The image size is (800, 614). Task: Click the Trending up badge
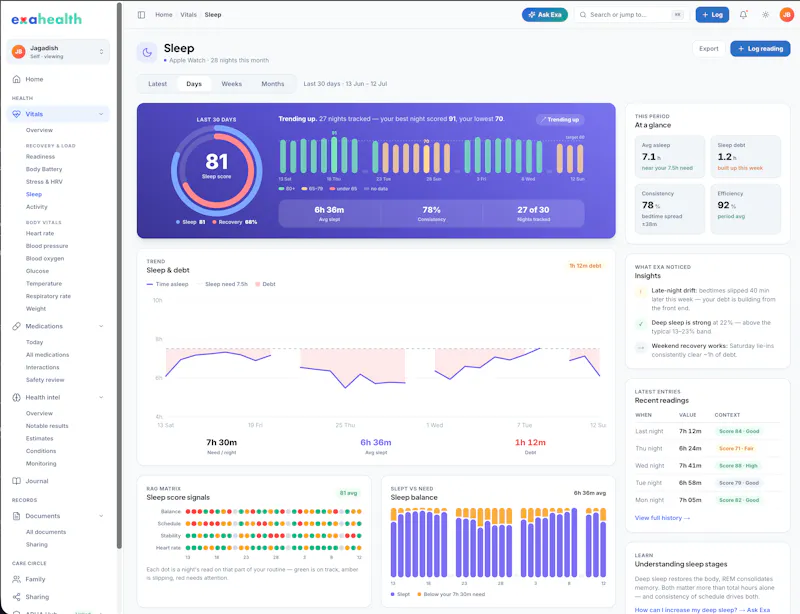tap(560, 119)
